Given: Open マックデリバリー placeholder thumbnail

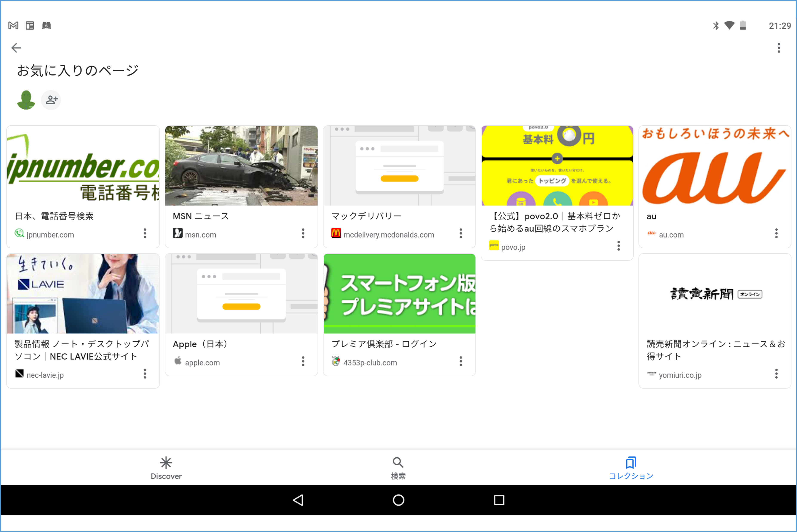Looking at the screenshot, I should click(399, 166).
